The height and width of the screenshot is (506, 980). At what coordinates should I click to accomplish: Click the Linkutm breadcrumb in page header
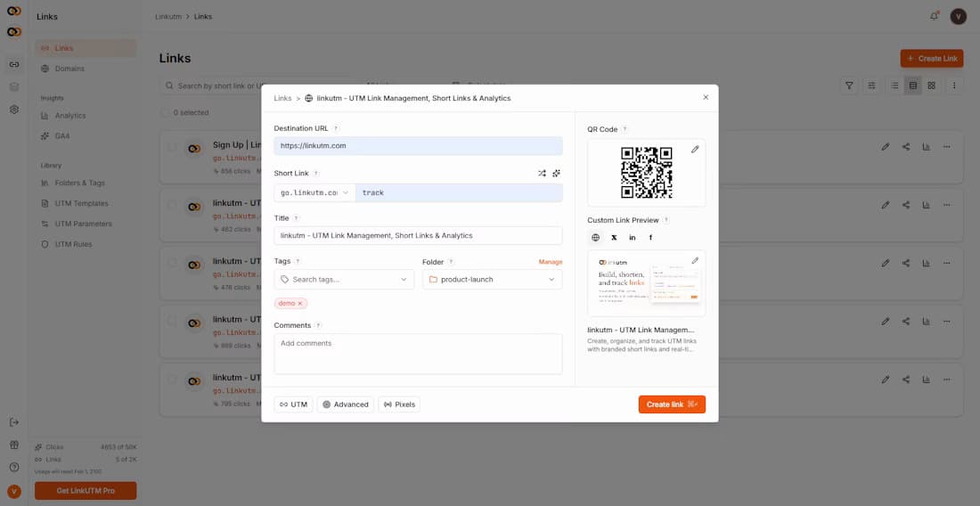coord(168,17)
